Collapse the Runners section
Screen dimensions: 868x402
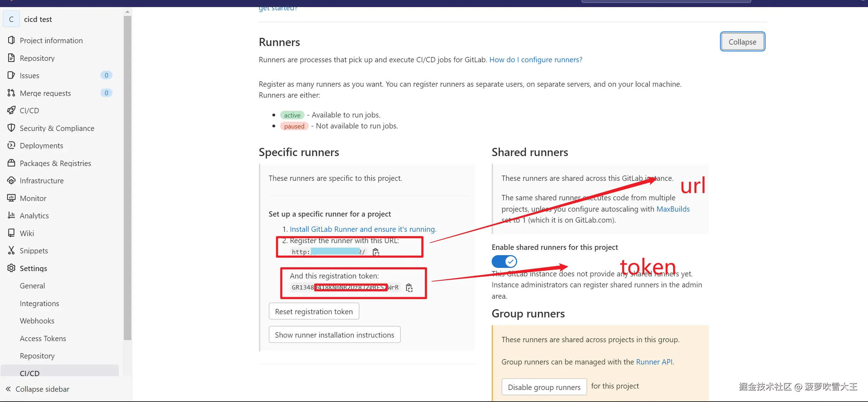(742, 42)
